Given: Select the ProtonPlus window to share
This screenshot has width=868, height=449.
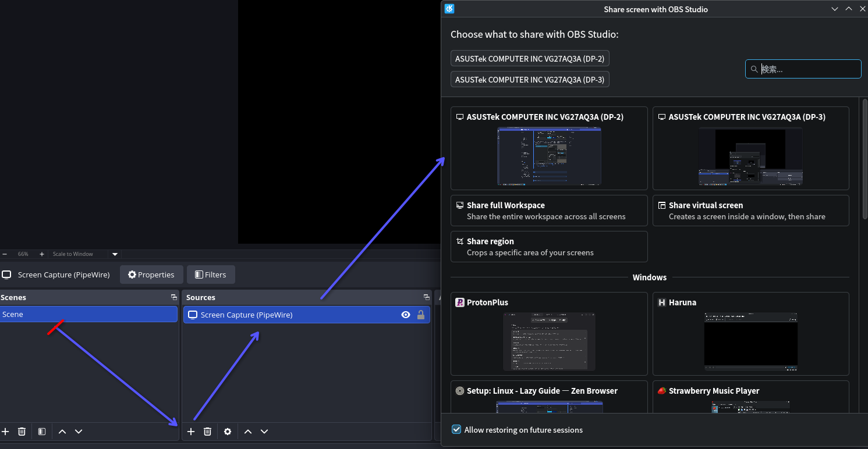Looking at the screenshot, I should [549, 334].
